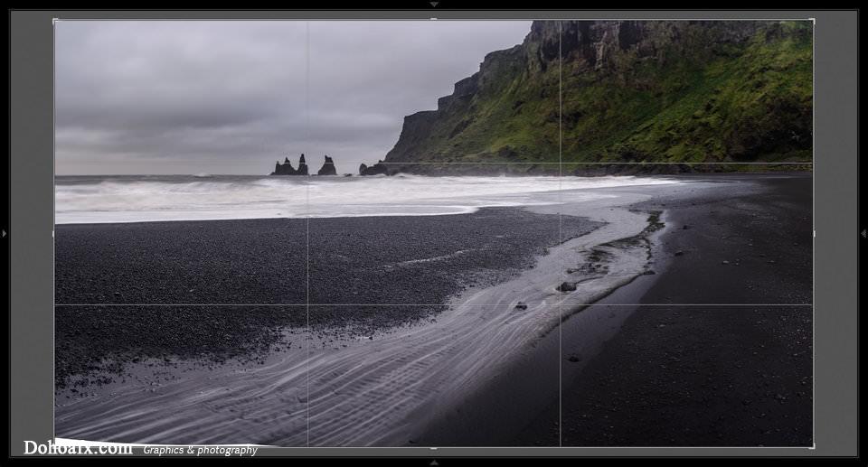Click the bottom-middle crop edge handle
The width and height of the screenshot is (868, 467).
[x=433, y=448]
